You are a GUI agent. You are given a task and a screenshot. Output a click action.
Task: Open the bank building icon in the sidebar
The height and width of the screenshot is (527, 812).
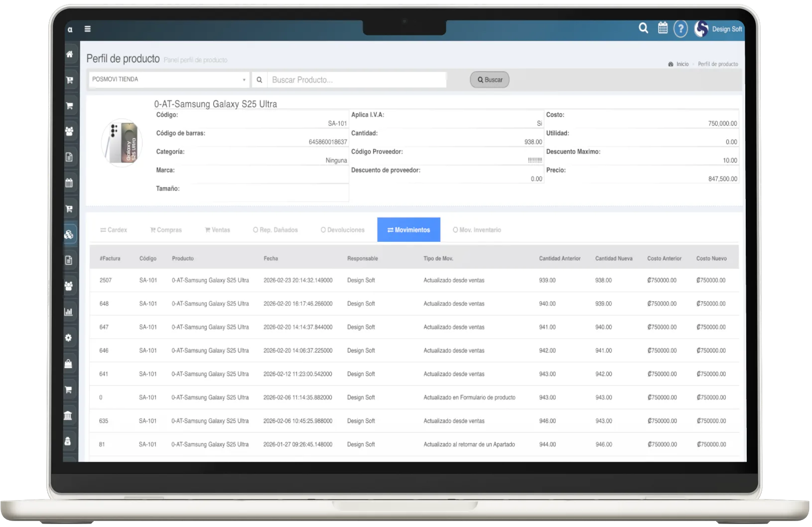point(69,415)
